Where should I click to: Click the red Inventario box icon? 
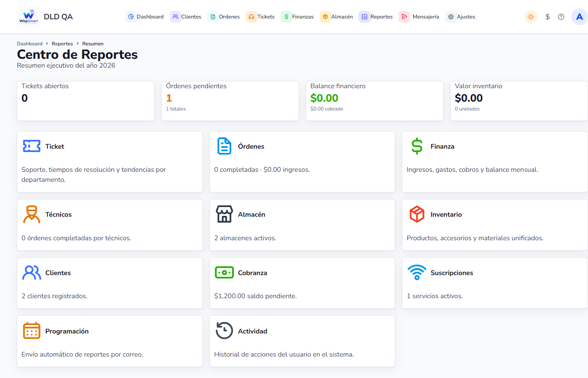pyautogui.click(x=417, y=214)
